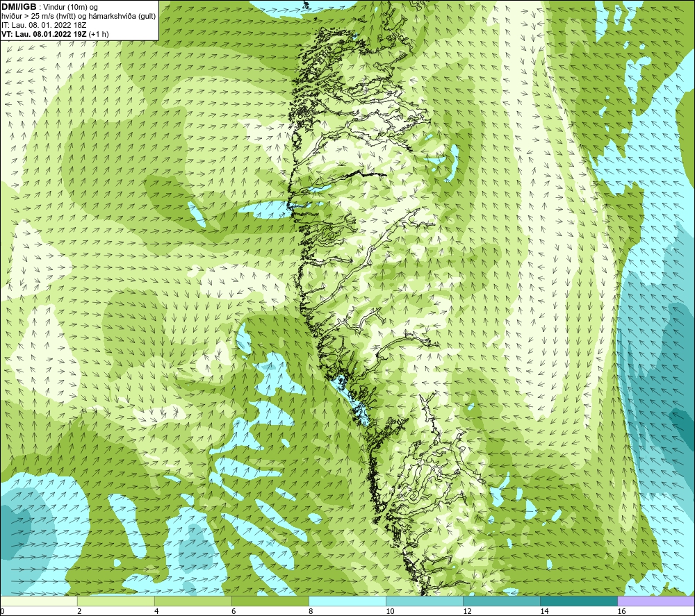
Task: Click the 4–6 m/s green legend swatch
Action: [x=193, y=601]
